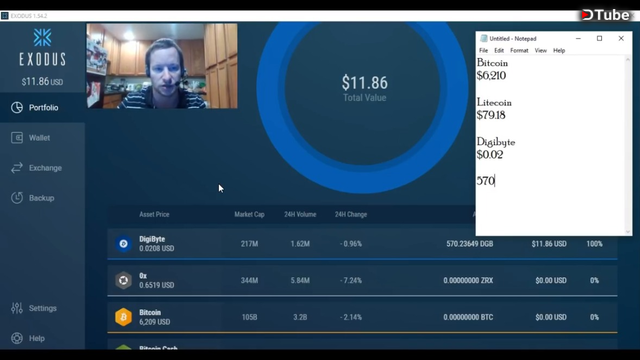Click the DigiByte coin icon
This screenshot has width=640, height=360.
coord(123,244)
